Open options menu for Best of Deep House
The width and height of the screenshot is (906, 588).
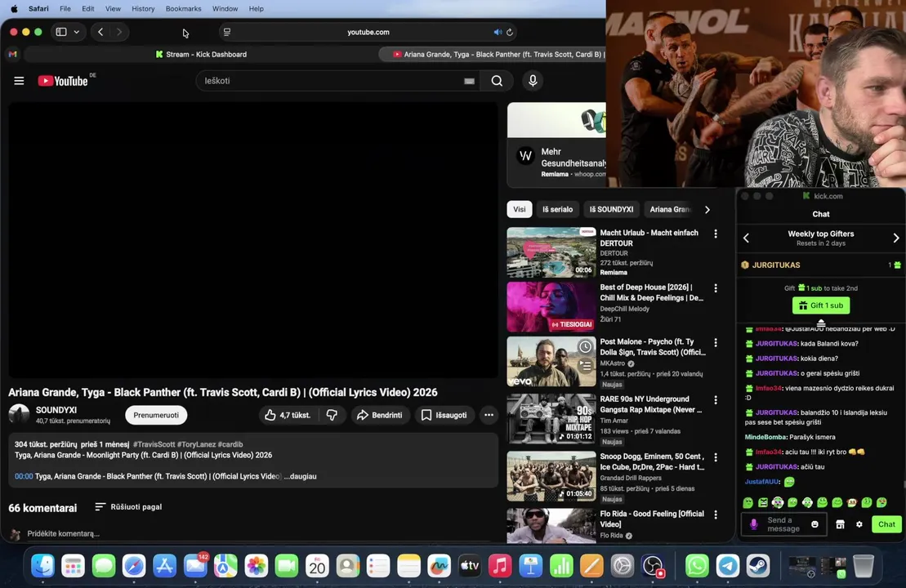pyautogui.click(x=716, y=287)
